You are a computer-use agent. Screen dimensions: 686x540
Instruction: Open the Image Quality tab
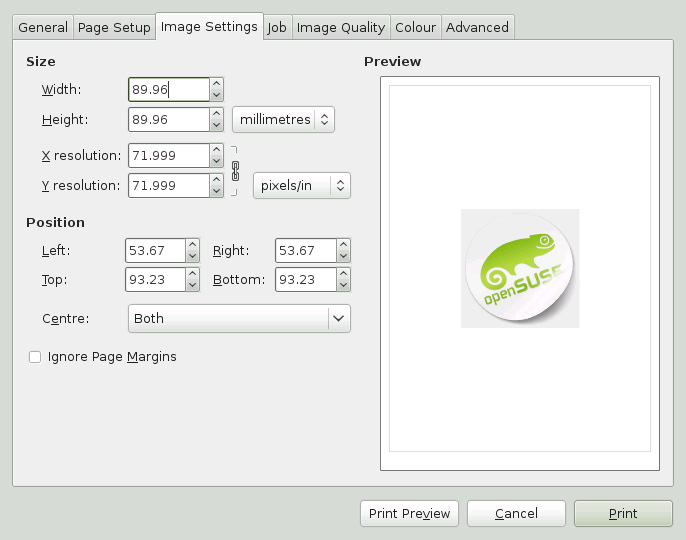tap(340, 28)
